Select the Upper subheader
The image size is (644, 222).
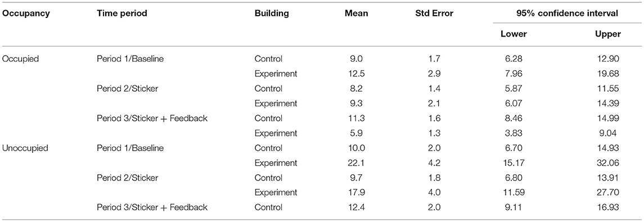pyautogui.click(x=608, y=34)
